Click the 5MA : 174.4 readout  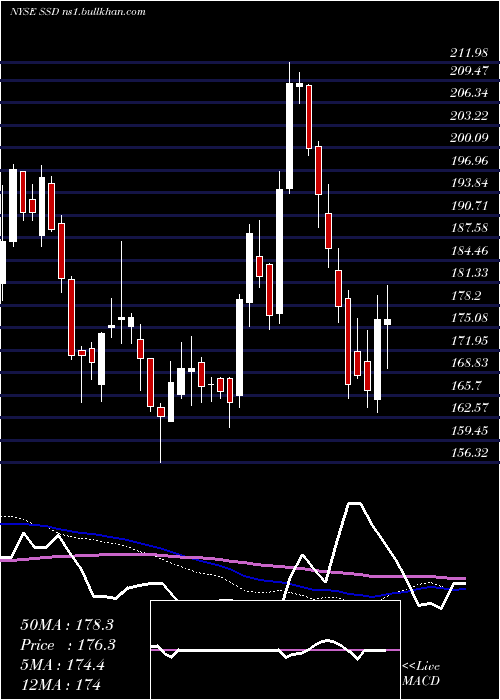(x=62, y=665)
